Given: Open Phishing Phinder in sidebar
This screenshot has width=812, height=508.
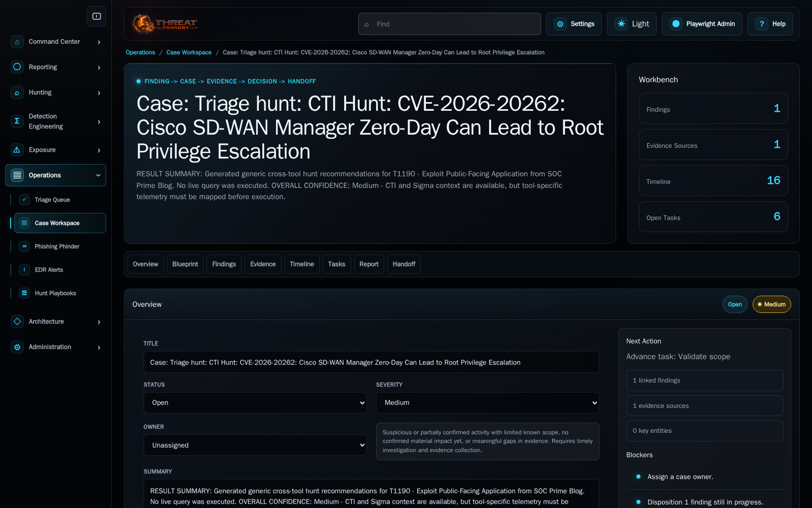Looking at the screenshot, I should point(60,246).
